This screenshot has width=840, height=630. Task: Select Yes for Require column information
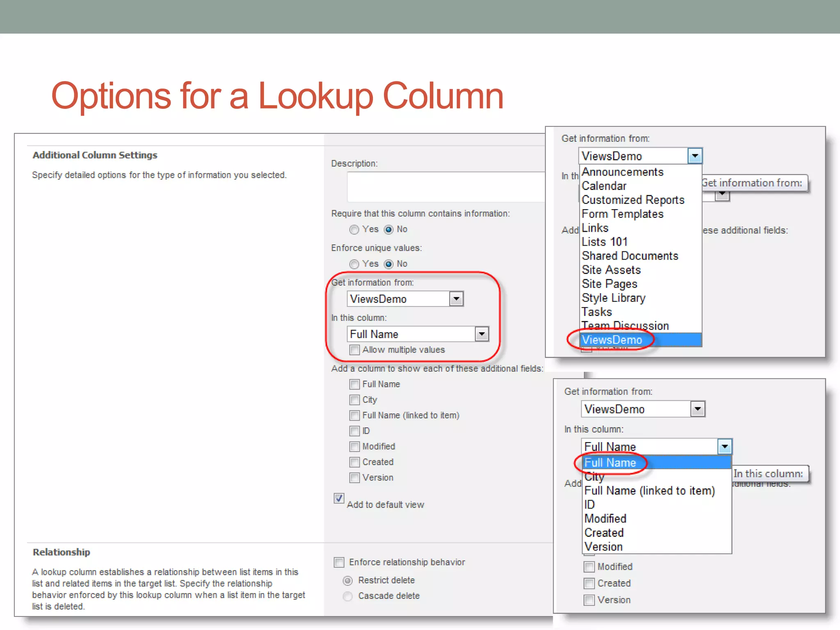354,229
